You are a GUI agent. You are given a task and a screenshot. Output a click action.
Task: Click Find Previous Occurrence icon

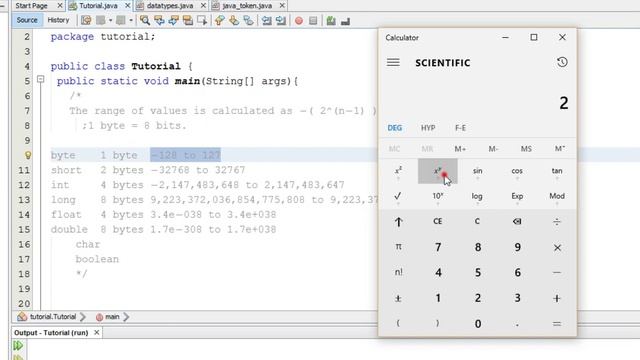pyautogui.click(x=159, y=20)
